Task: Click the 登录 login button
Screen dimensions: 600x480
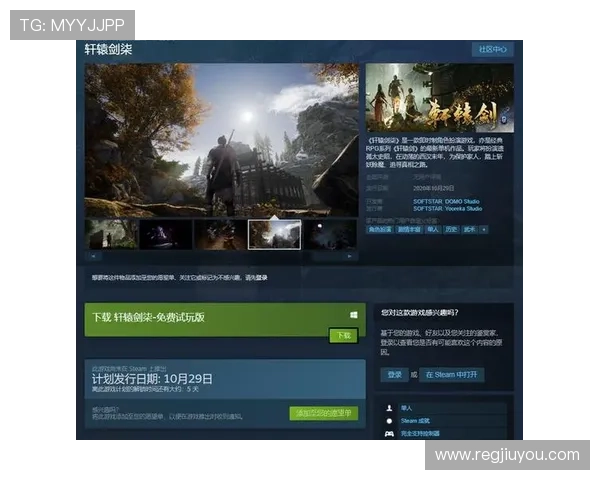Action: click(x=394, y=374)
